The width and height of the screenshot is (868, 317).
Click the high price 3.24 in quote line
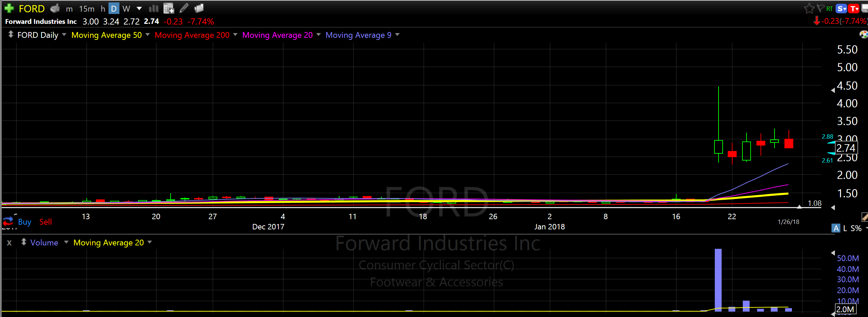click(111, 21)
